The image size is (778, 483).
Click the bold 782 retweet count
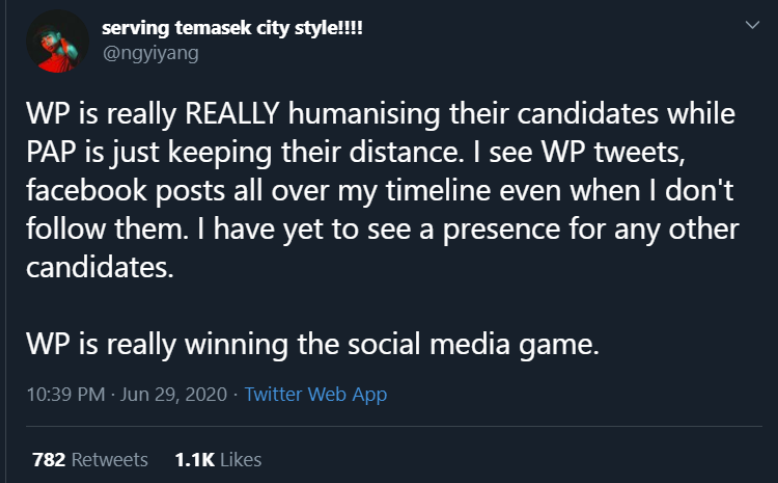(49, 460)
